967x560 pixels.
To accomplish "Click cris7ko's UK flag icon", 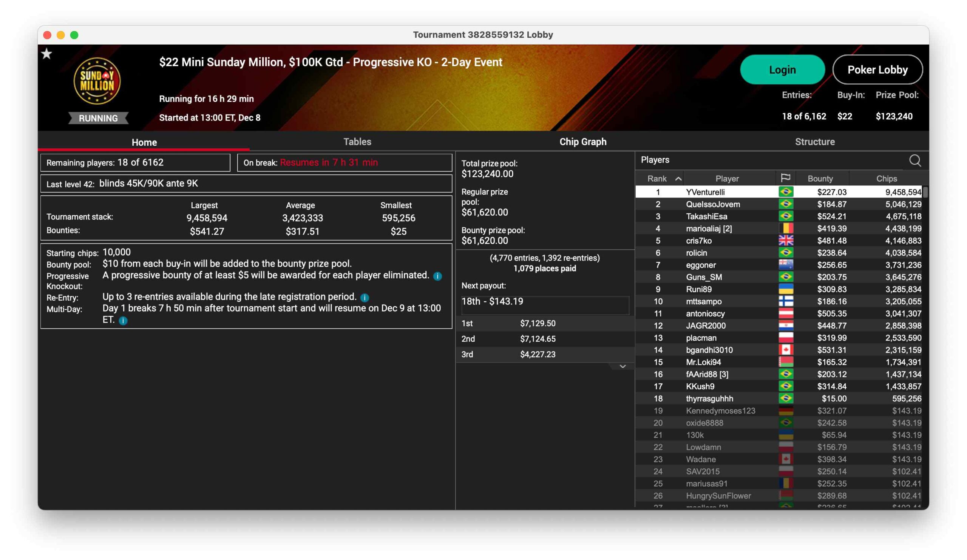I will coord(786,241).
